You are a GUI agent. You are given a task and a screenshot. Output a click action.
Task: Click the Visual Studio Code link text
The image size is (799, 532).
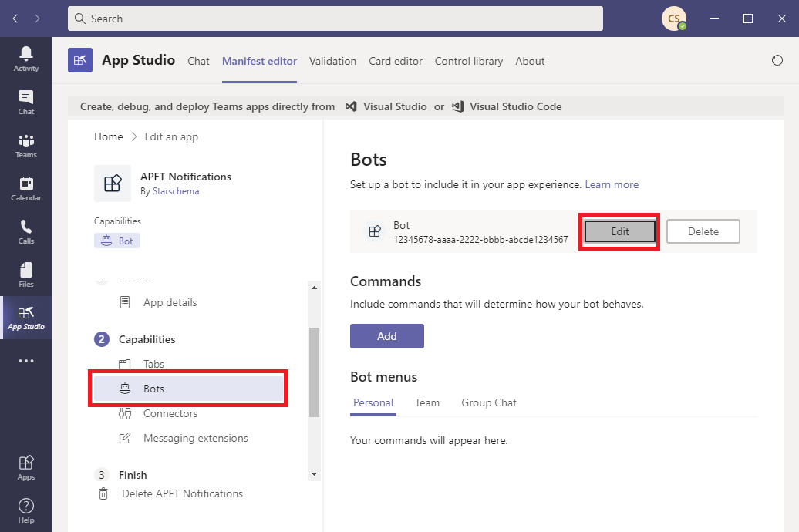pos(516,106)
